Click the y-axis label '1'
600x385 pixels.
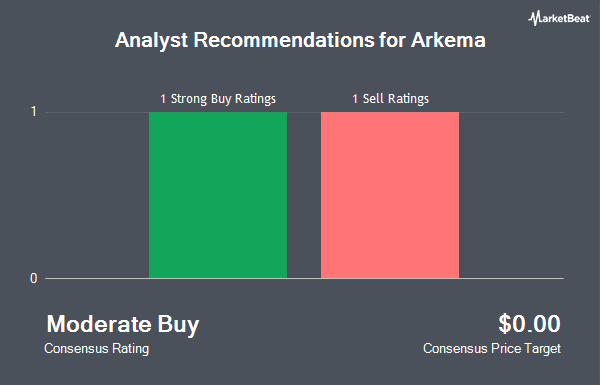[x=34, y=112]
